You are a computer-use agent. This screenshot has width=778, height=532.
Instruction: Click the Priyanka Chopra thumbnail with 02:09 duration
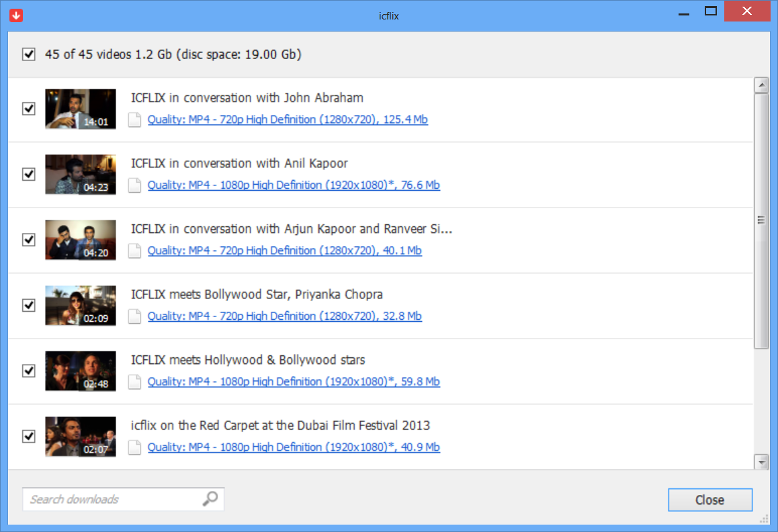click(81, 306)
